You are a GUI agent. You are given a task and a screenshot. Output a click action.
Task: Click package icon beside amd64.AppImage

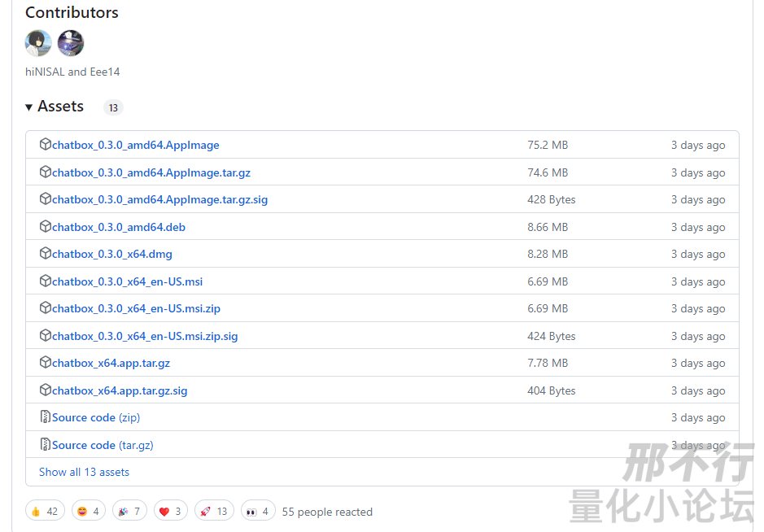coord(46,144)
